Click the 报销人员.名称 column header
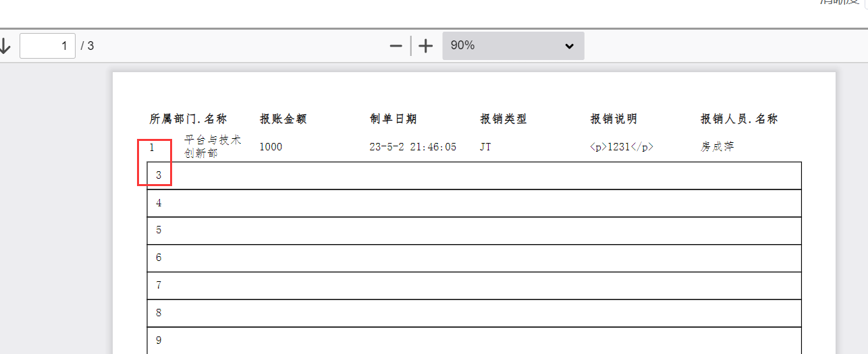 (739, 119)
